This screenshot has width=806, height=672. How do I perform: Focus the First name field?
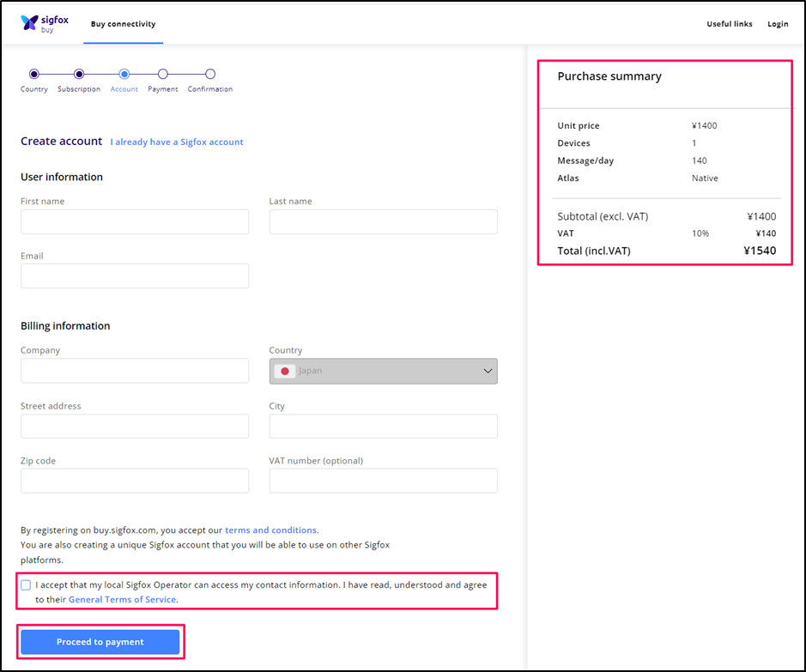[135, 221]
